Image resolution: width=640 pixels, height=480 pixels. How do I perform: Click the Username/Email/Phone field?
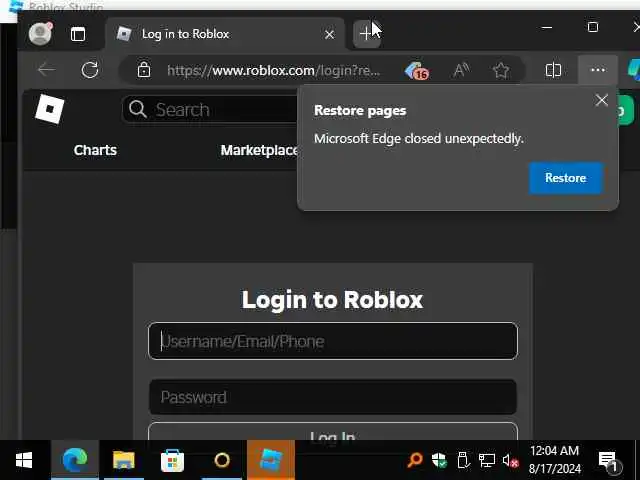pyautogui.click(x=333, y=341)
